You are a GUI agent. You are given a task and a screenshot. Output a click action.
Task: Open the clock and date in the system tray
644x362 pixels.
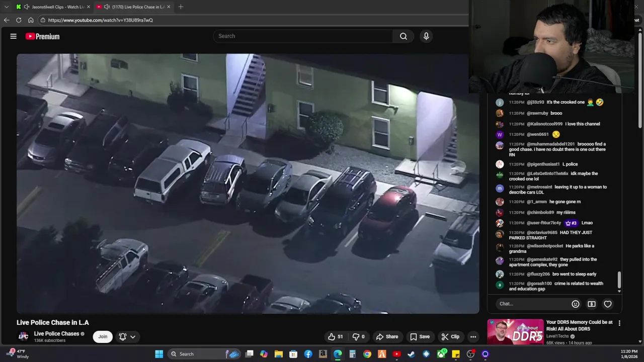tap(629, 354)
